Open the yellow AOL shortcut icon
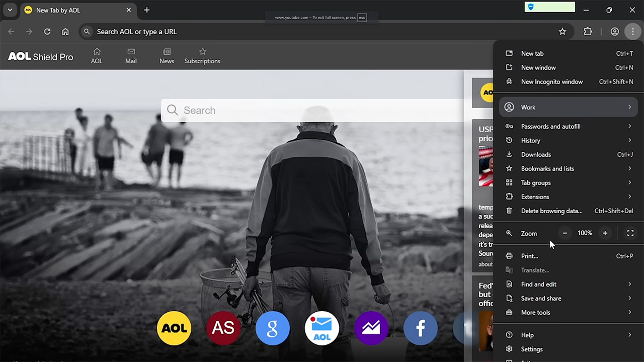The image size is (644, 362). coord(174,328)
